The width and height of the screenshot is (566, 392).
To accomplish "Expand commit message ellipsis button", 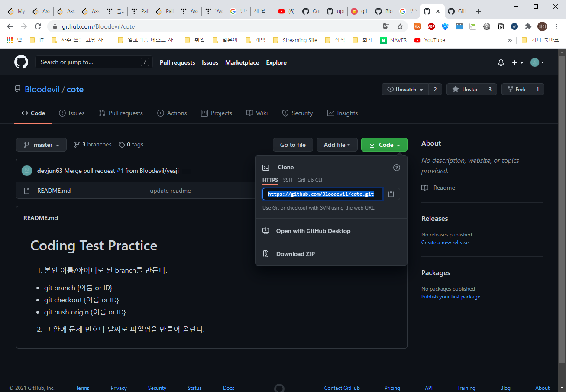I will [187, 171].
